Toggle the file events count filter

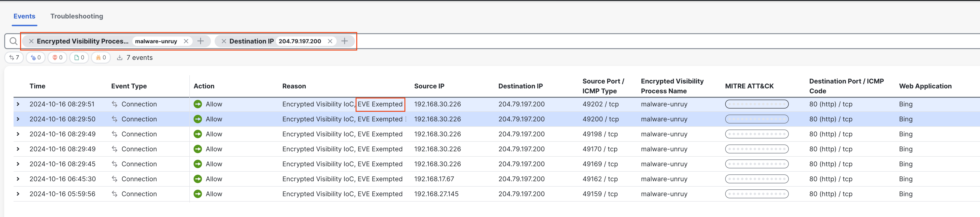[79, 58]
